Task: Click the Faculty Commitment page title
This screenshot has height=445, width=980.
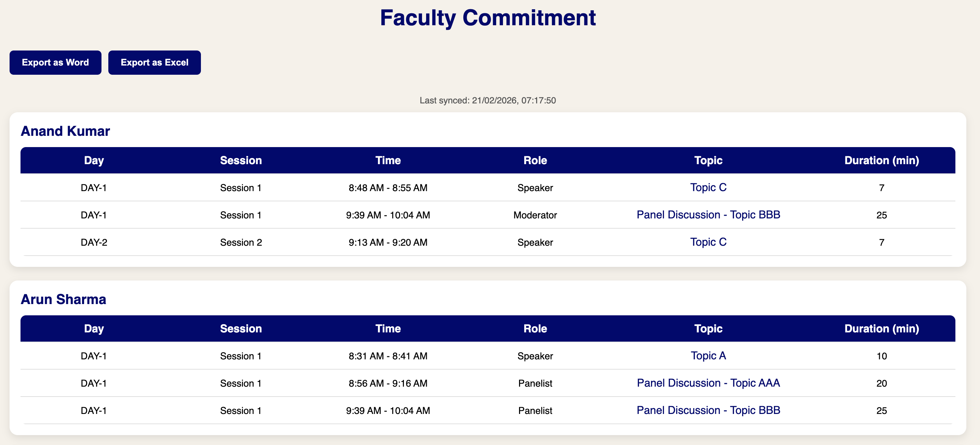Action: click(488, 17)
